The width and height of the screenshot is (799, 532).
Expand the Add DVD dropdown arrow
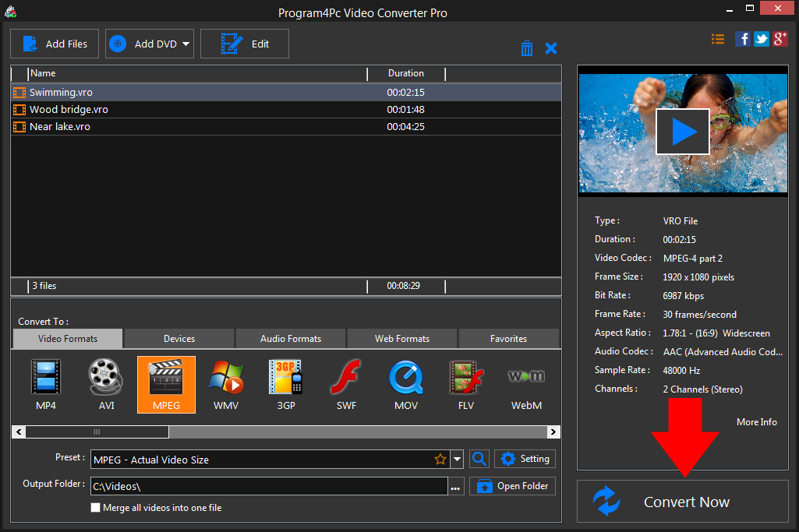pyautogui.click(x=186, y=44)
